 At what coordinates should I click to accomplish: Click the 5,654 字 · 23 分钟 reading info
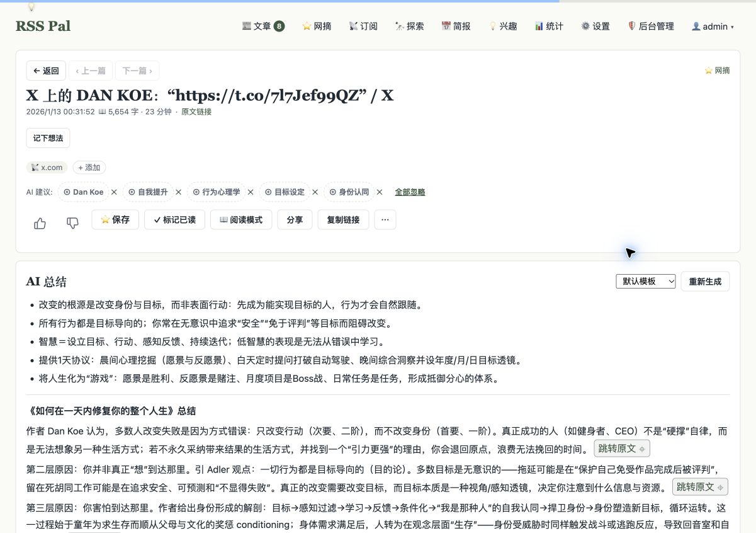[134, 112]
